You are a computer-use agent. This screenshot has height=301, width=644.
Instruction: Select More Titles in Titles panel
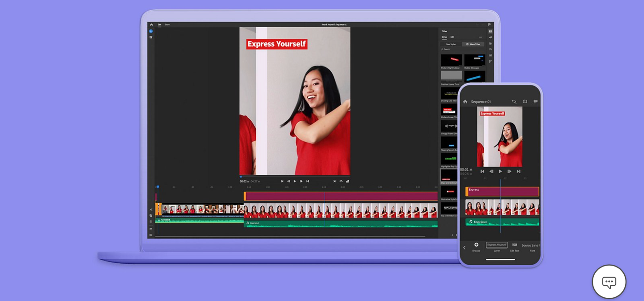click(x=473, y=44)
